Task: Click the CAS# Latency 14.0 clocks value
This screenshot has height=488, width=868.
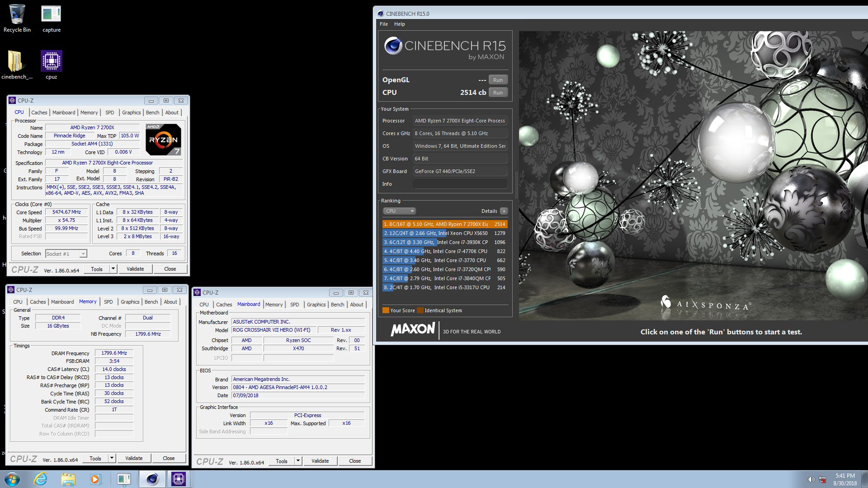Action: tap(114, 369)
